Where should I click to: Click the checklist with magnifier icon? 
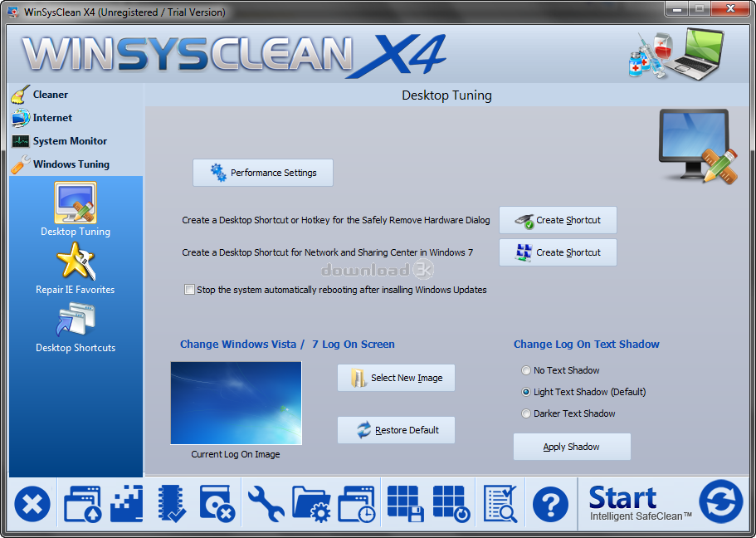(500, 504)
